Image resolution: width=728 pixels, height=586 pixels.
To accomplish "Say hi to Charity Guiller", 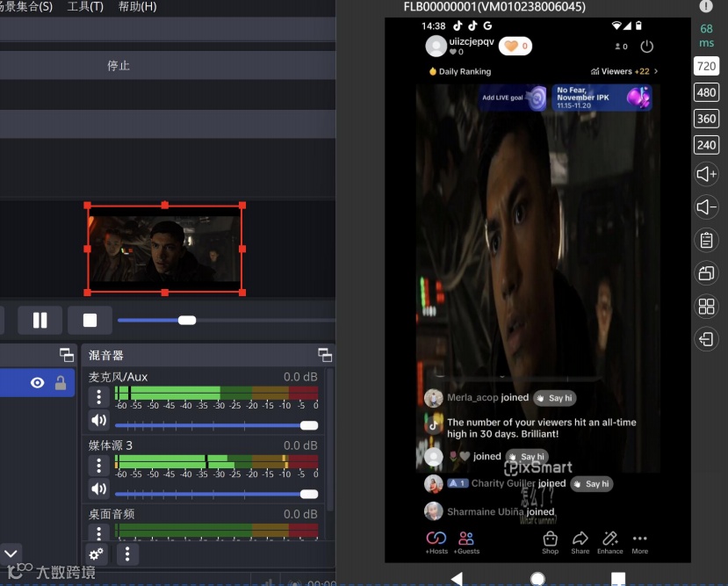I will (x=592, y=484).
